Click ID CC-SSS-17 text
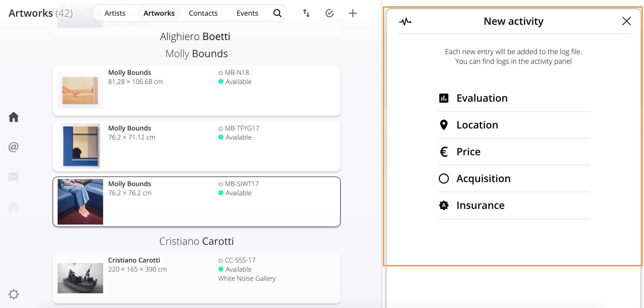Image resolution: width=644 pixels, height=308 pixels. pyautogui.click(x=237, y=260)
